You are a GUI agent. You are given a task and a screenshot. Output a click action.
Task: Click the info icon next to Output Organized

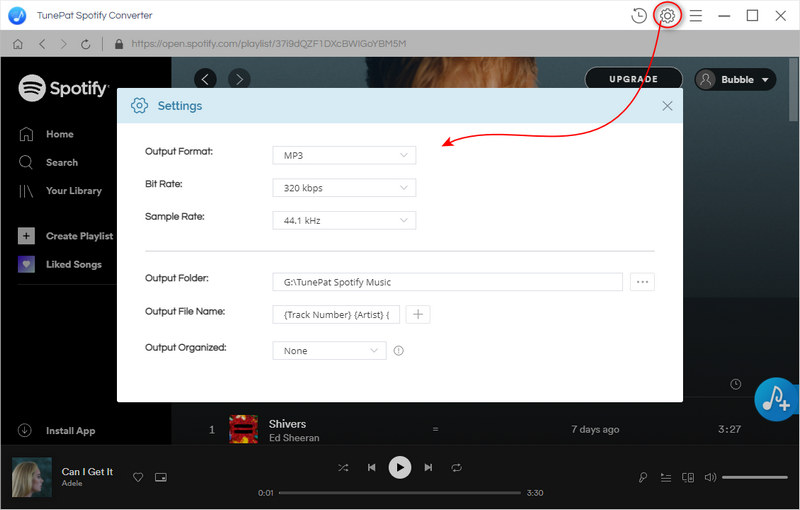[398, 351]
